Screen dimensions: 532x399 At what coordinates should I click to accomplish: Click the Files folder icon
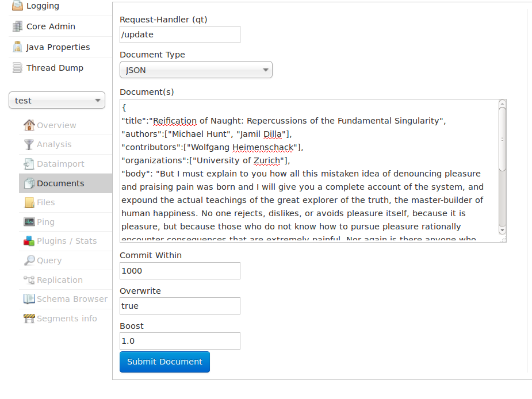(29, 202)
